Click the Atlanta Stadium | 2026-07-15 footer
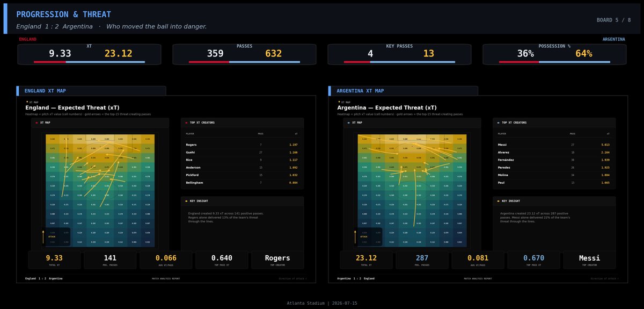The width and height of the screenshot is (644, 309). pyautogui.click(x=322, y=303)
